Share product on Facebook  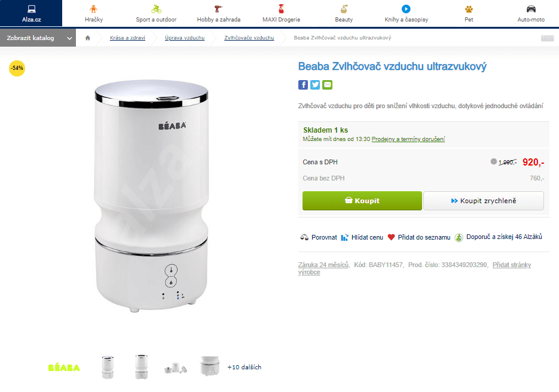[303, 85]
